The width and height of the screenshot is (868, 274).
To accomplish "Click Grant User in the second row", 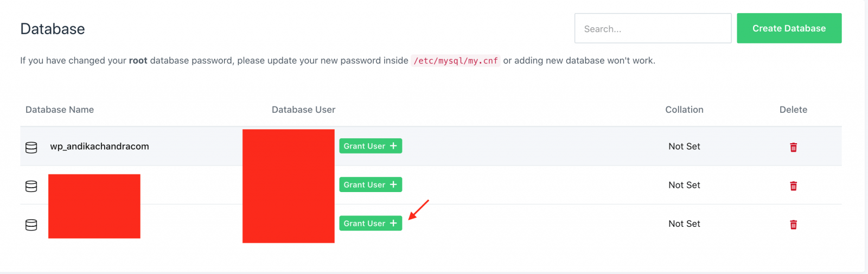I will click(371, 184).
